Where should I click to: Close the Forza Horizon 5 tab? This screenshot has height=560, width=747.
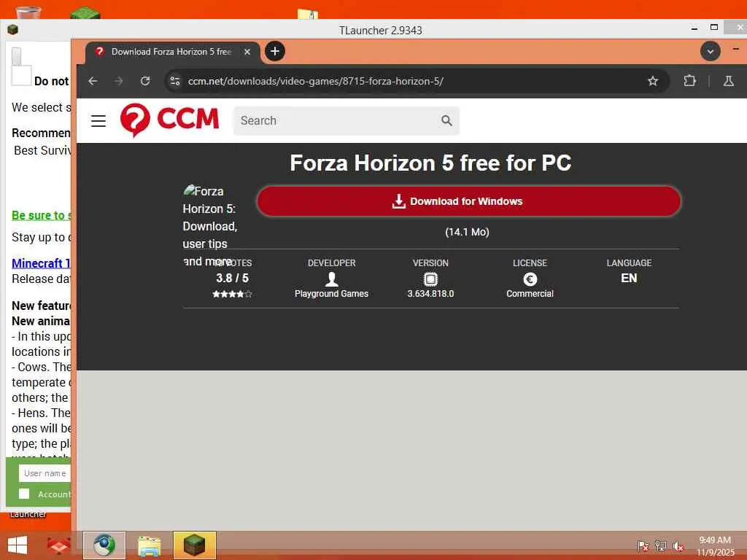[x=247, y=52]
